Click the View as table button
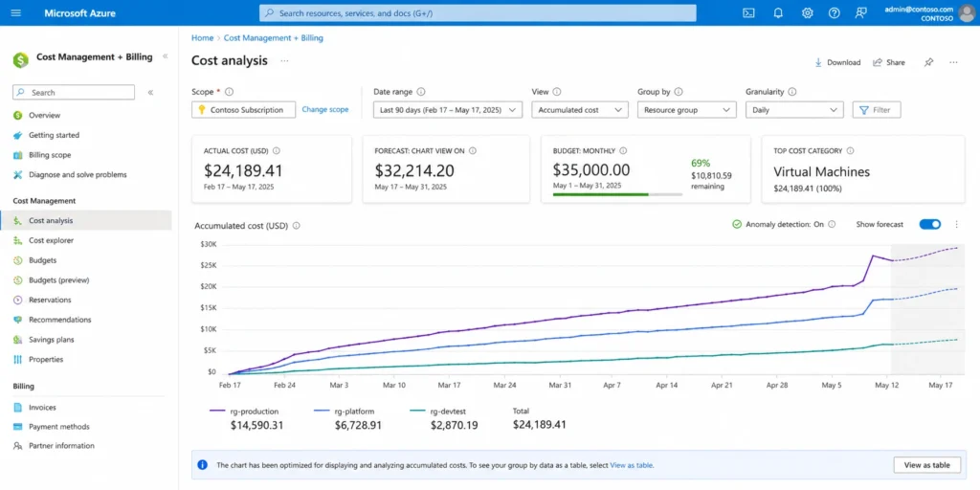 tap(926, 465)
